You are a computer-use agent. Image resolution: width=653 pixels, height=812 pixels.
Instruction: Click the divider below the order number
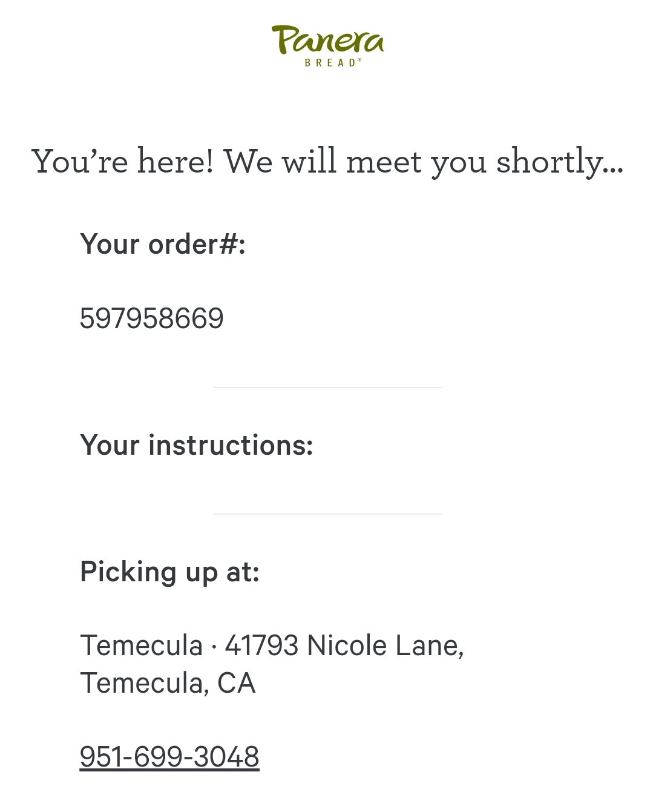327,388
